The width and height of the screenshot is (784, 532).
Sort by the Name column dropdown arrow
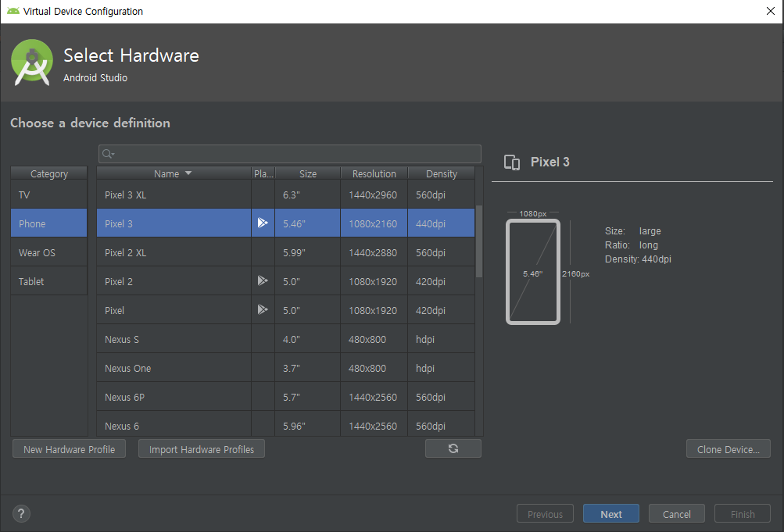point(188,173)
